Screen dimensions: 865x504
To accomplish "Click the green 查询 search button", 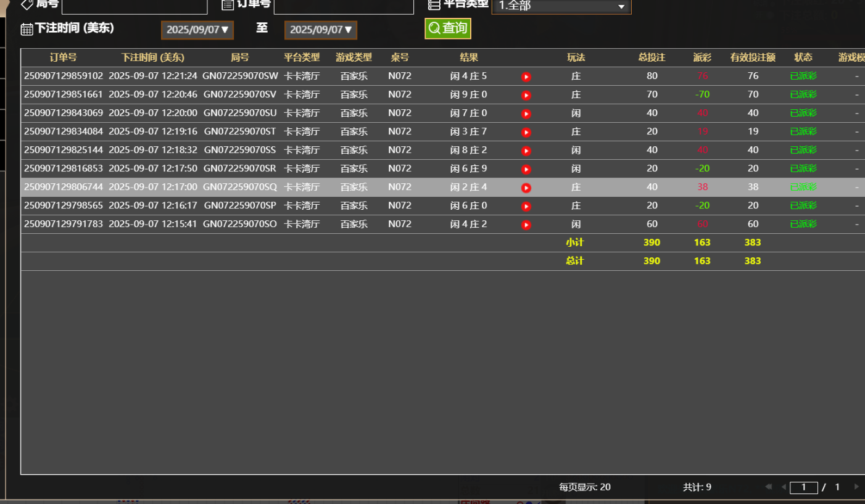I will [448, 28].
